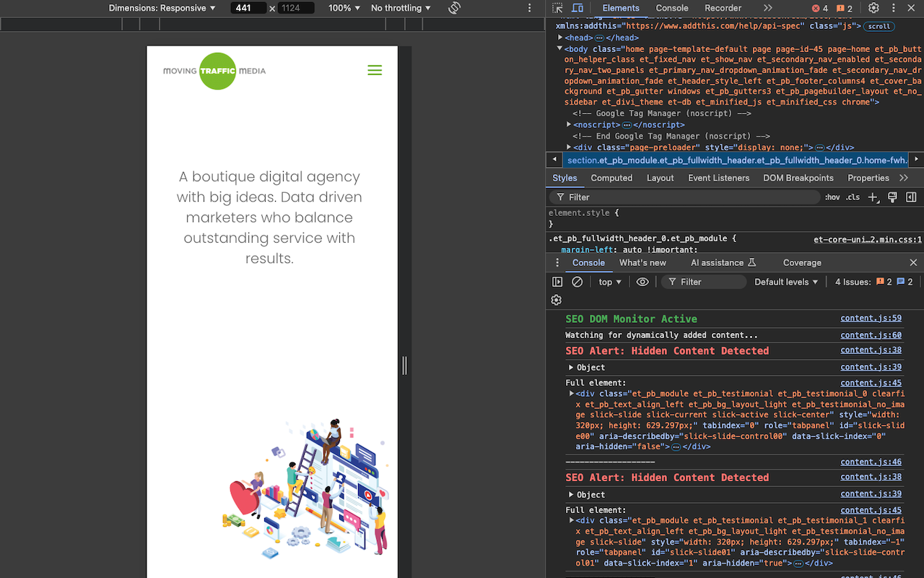Select the inspect element cursor tool
This screenshot has width=924, height=578.
[558, 8]
